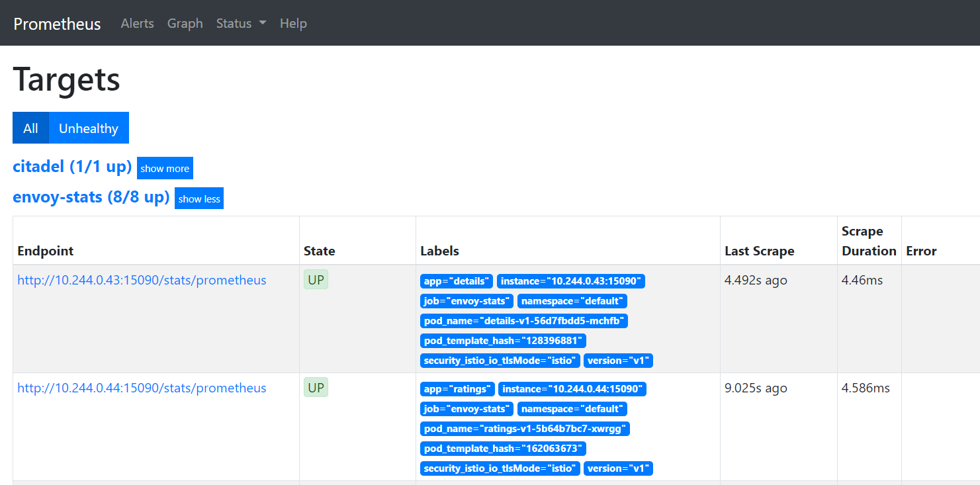
Task: Click the Prometheus brand logo
Action: (57, 24)
